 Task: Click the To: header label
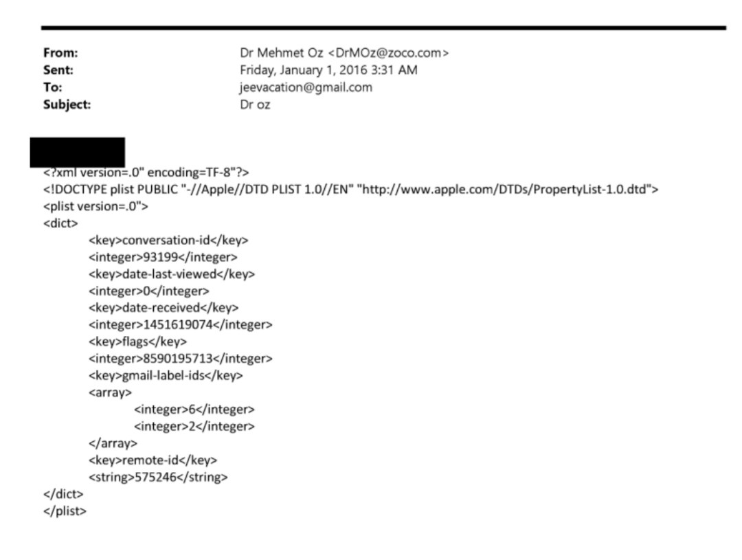click(x=52, y=87)
